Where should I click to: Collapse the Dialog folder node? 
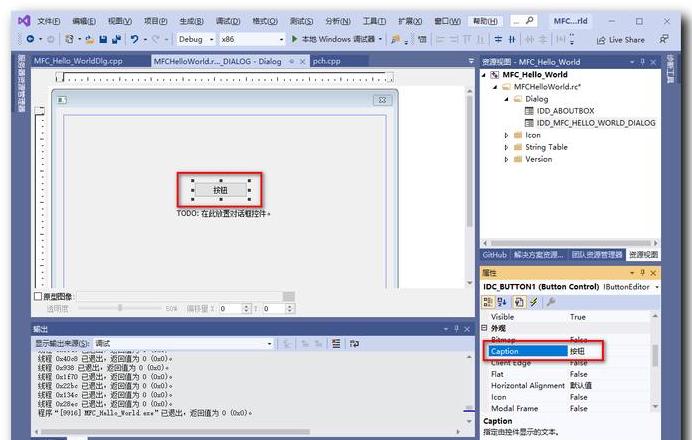506,99
